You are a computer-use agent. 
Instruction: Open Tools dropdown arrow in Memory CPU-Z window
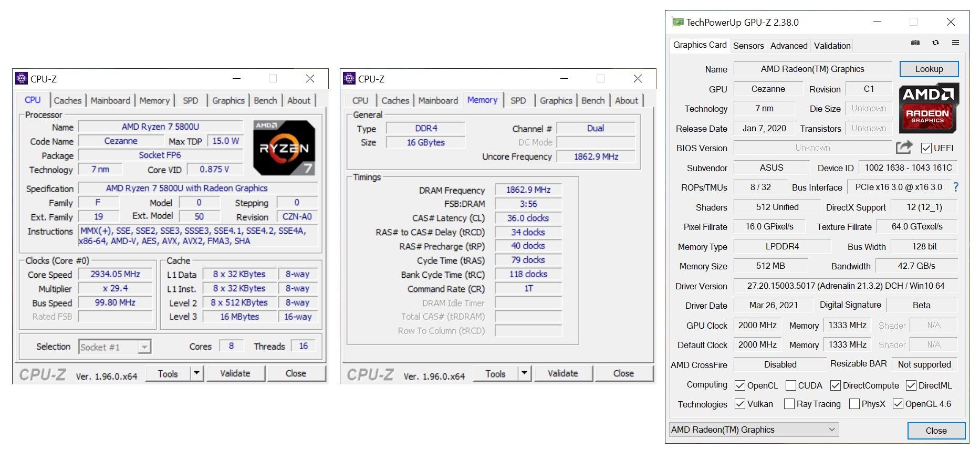(x=524, y=373)
